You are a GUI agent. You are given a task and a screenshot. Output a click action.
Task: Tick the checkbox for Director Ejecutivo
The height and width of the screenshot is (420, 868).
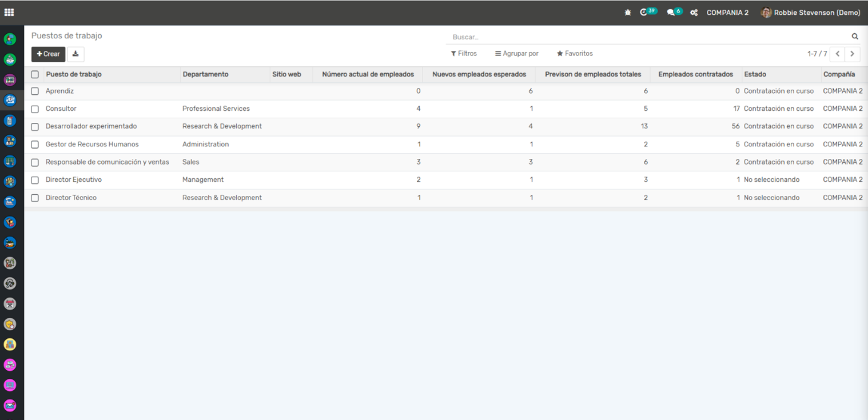click(35, 180)
